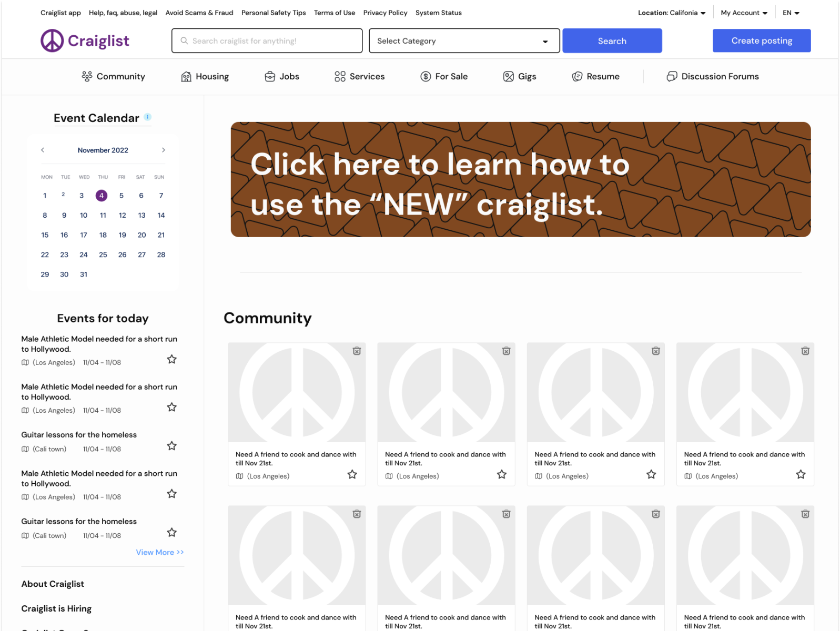The image size is (840, 631).
Task: Go to the Housing section
Action: coord(205,76)
